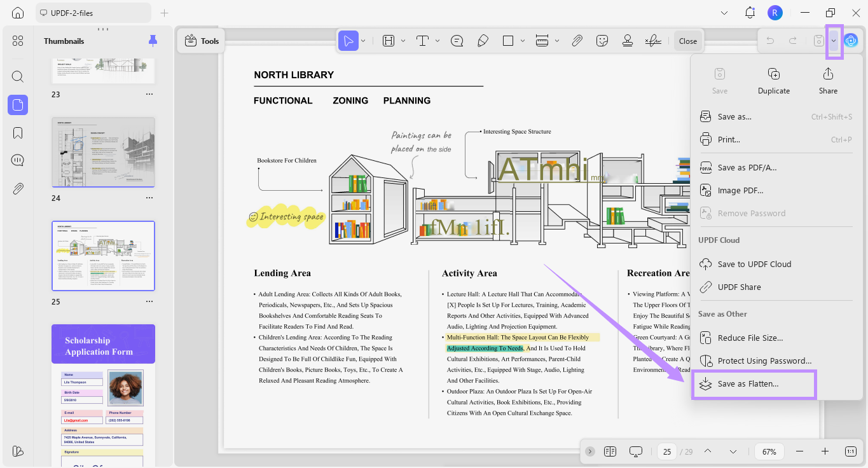Open the text tool dropdown arrow
Image resolution: width=868 pixels, height=468 pixels.
pyautogui.click(x=437, y=41)
